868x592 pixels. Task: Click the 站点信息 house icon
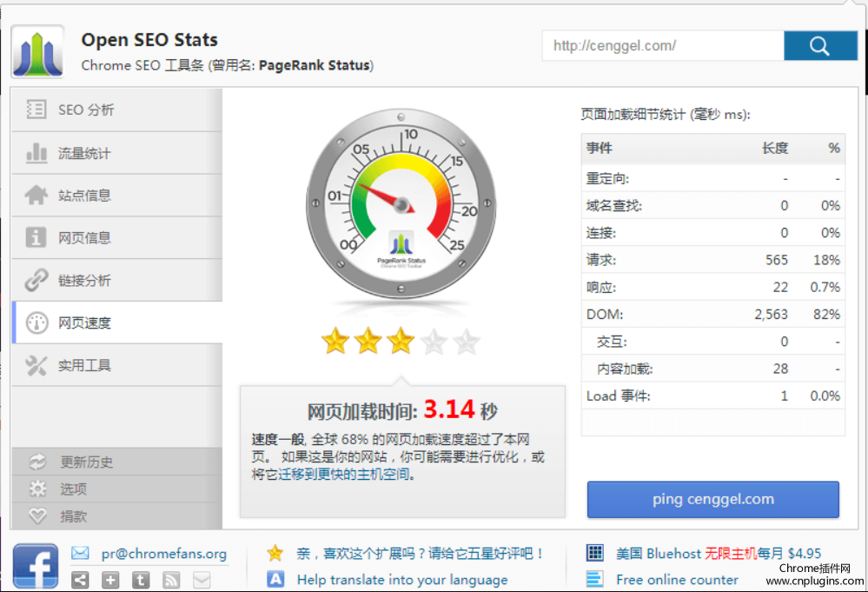pos(36,195)
